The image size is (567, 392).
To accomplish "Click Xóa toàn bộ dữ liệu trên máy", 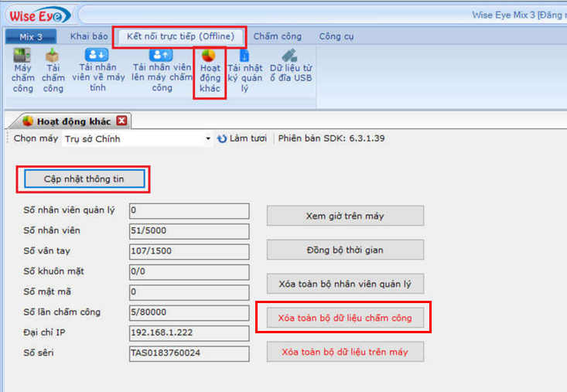I will click(345, 352).
